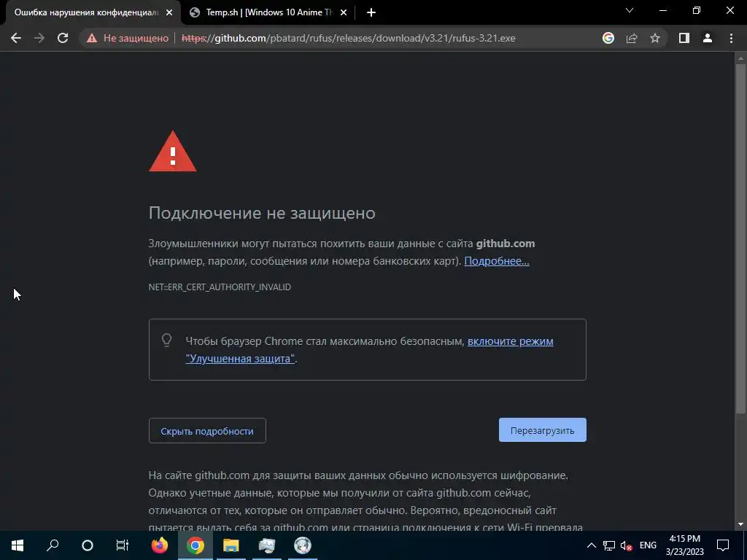This screenshot has width=747, height=560.
Task: Bookmark this page with the star icon
Action: coord(655,38)
